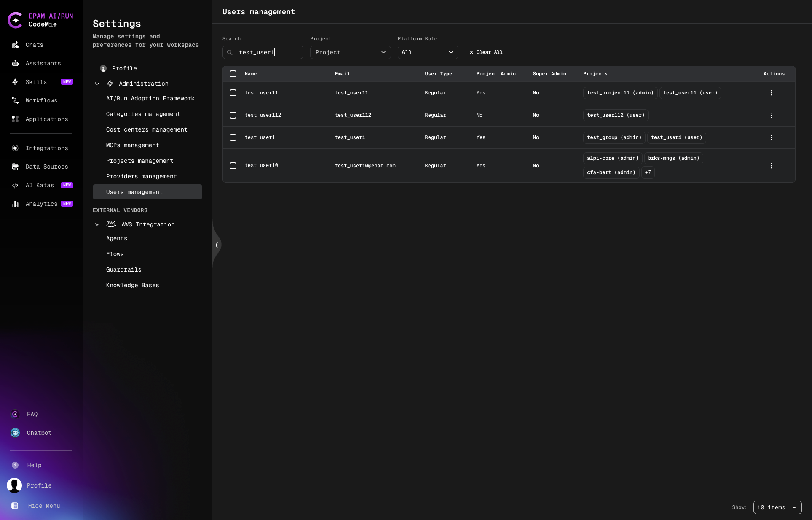Open the Data Sources section
This screenshot has width=812, height=520.
pos(46,167)
